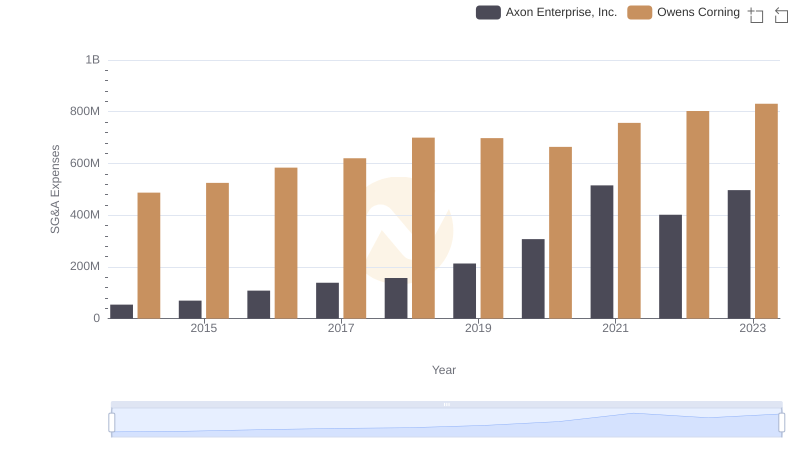
Task: Click the Owens Corning 2021 orange bar
Action: tap(629, 221)
